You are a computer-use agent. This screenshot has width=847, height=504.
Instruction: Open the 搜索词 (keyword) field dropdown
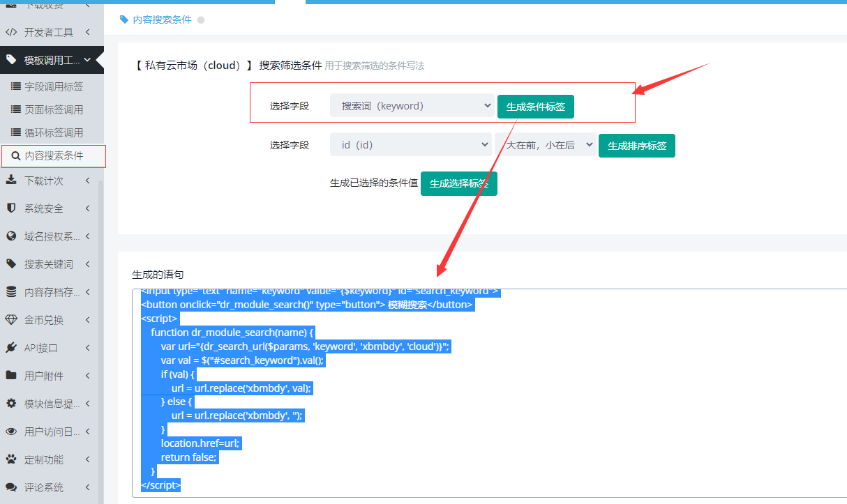pyautogui.click(x=412, y=106)
